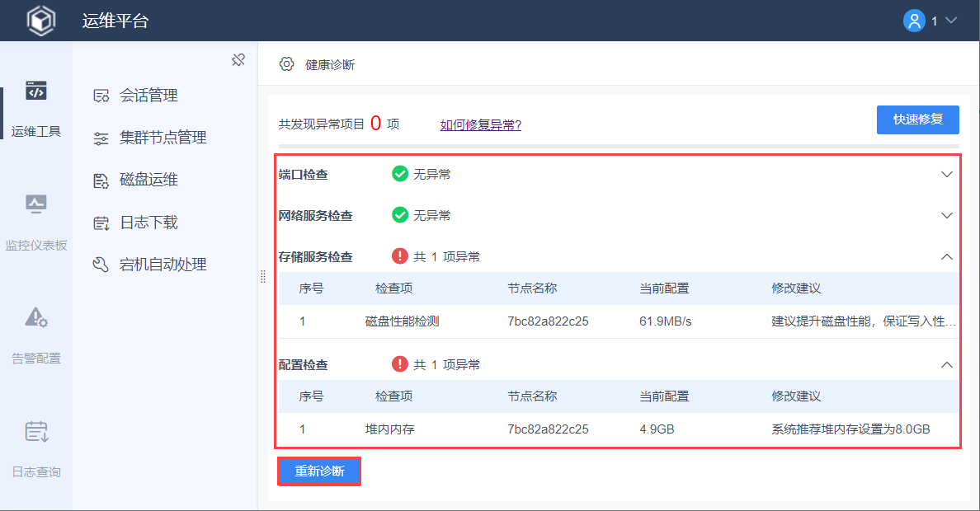Select the 运维工具 sidebar icon
Screen dimensions: 980x511
(x=35, y=91)
